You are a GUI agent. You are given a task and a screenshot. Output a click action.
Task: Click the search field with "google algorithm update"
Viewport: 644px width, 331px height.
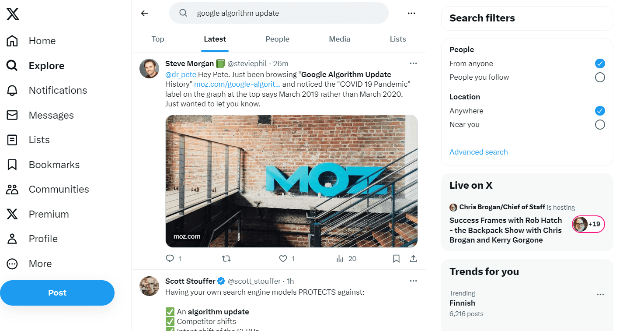pos(279,13)
